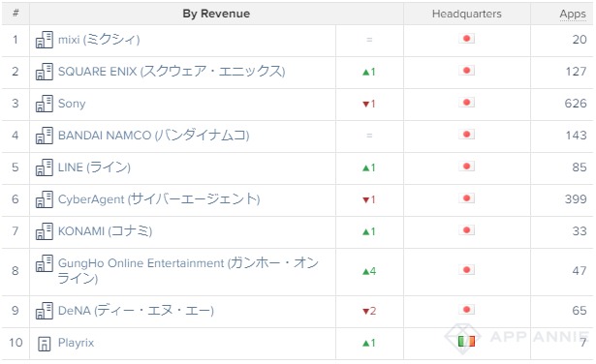
Task: Click apps count 33 for KONAMI
Action: tap(580, 230)
